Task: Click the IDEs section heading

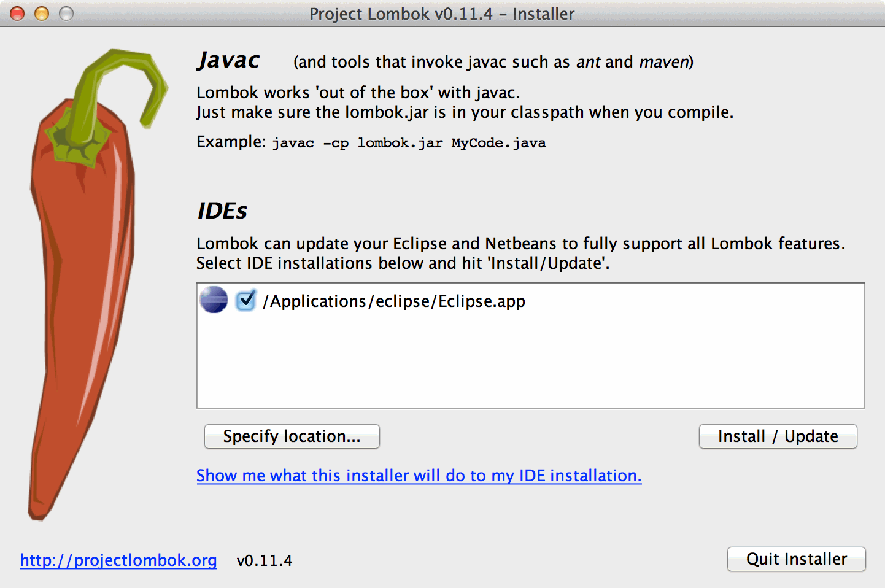Action: pyautogui.click(x=222, y=211)
